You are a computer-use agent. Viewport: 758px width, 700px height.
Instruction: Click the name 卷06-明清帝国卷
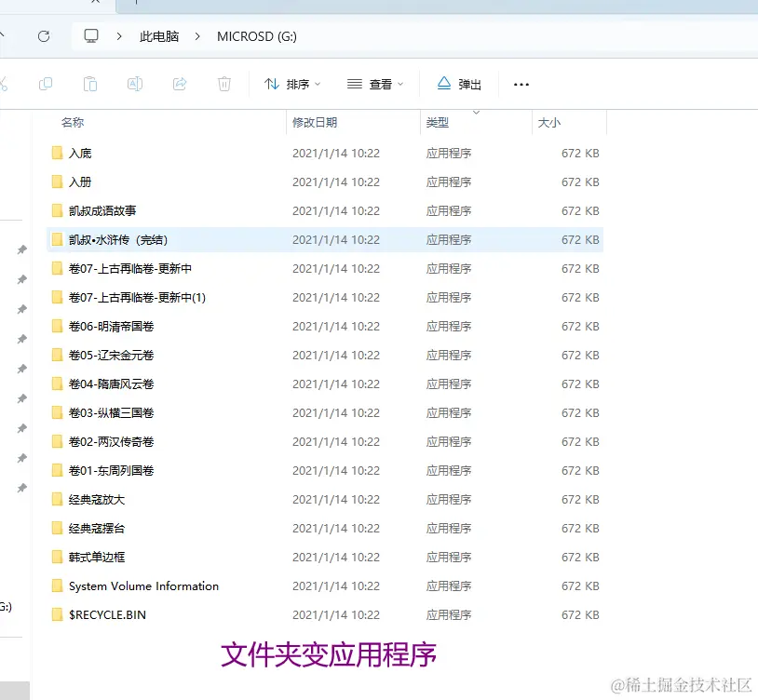[111, 326]
